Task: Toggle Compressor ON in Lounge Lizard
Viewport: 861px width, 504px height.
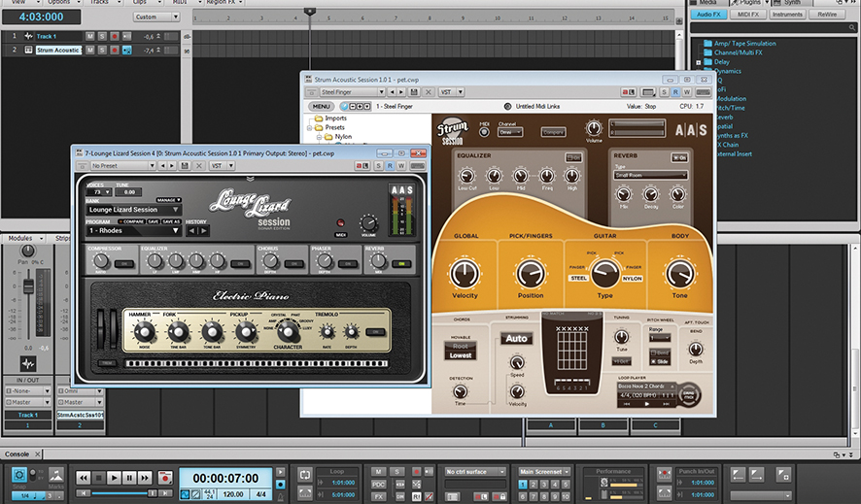Action: point(124,264)
